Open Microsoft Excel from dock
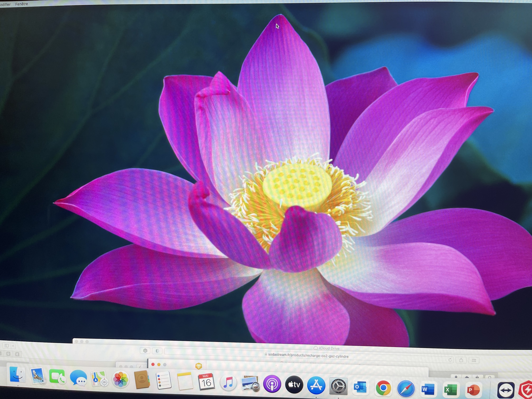This screenshot has width=532, height=399. pyautogui.click(x=450, y=390)
